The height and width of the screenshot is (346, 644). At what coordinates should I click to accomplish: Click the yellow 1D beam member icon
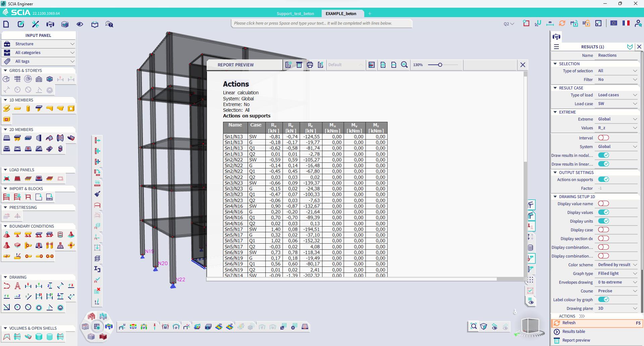[17, 108]
